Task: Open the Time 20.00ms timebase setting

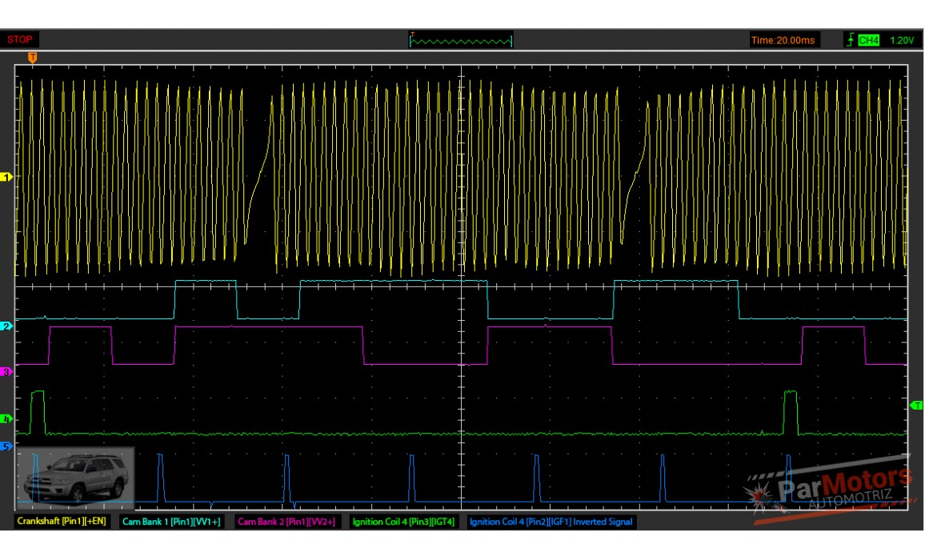Action: tap(783, 40)
